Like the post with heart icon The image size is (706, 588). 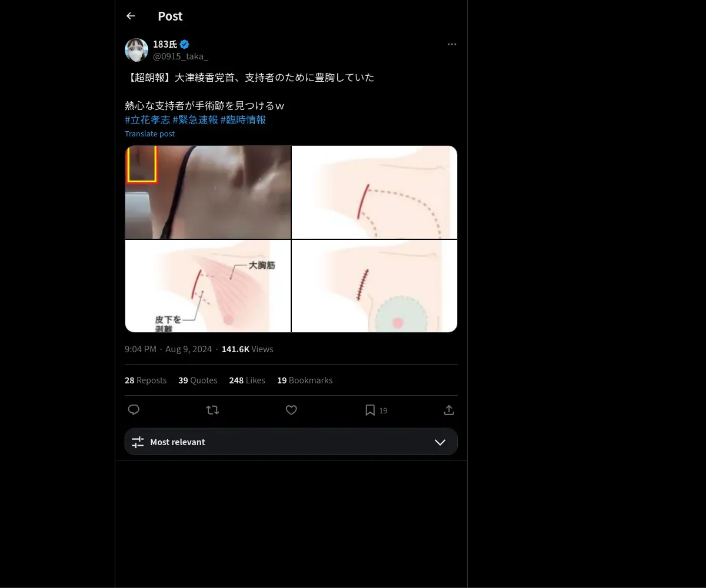pos(291,410)
